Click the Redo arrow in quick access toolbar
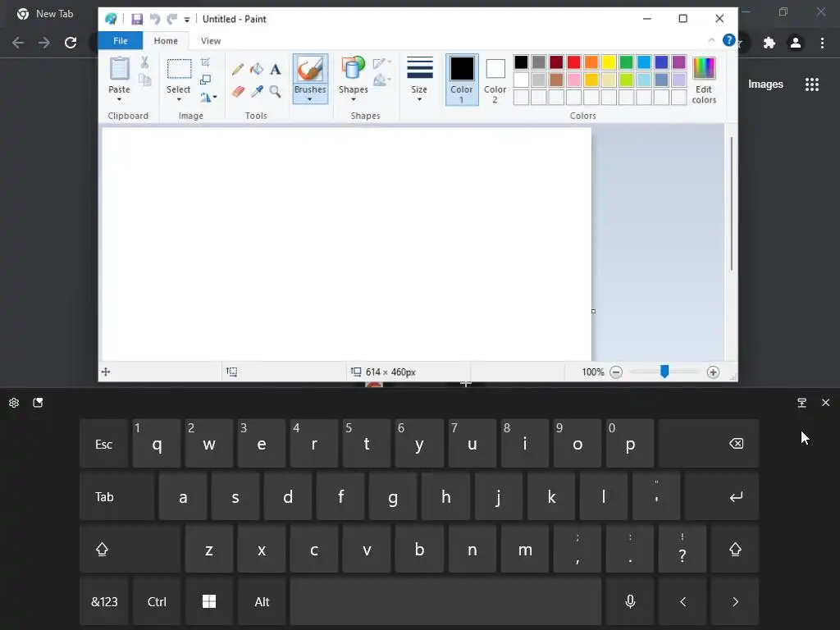 [x=172, y=20]
